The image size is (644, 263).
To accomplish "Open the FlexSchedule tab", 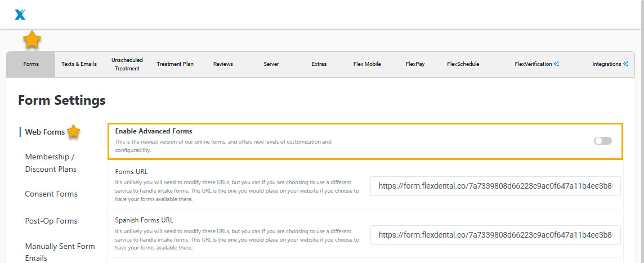I will [463, 64].
